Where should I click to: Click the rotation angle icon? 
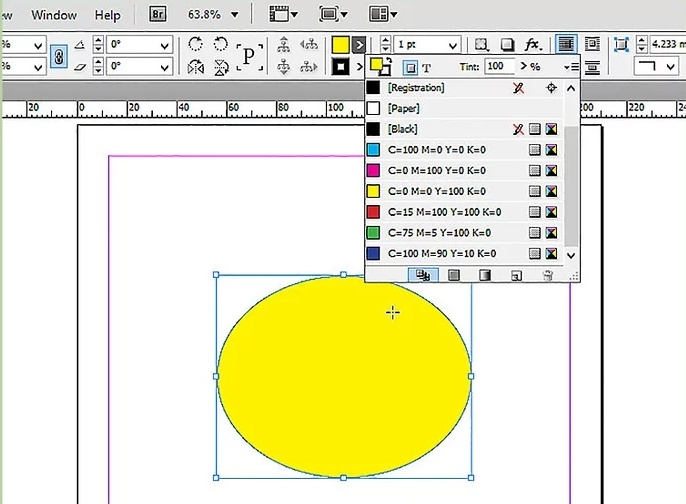point(80,45)
